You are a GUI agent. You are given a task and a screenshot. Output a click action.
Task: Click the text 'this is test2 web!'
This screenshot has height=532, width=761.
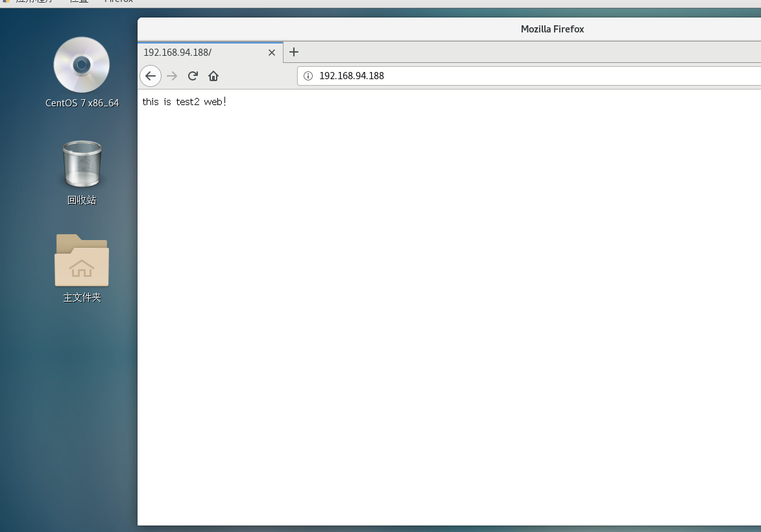[184, 101]
